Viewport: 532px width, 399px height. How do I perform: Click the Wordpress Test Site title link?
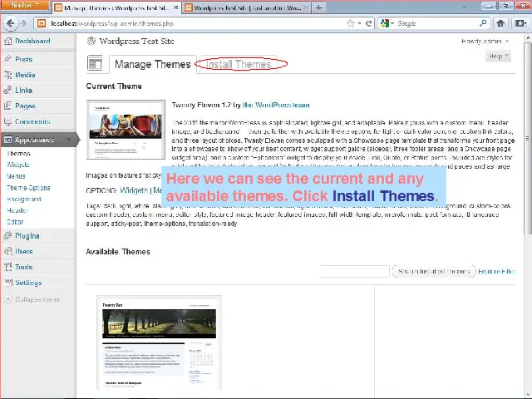(x=136, y=41)
